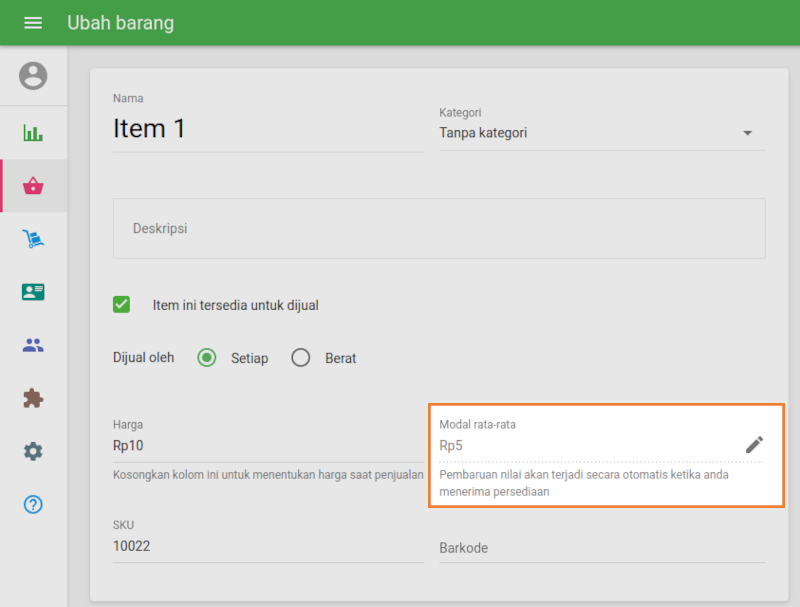This screenshot has height=607, width=800.
Task: Open the customers people icon
Action: point(33,345)
